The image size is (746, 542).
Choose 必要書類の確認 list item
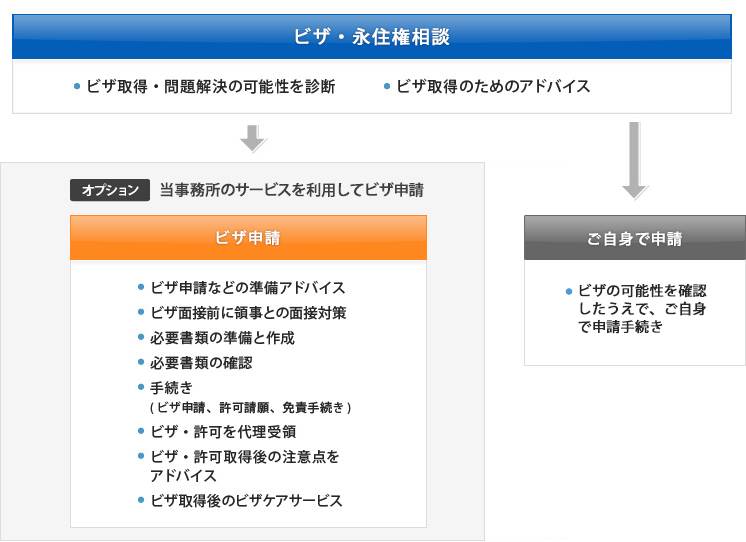tap(201, 363)
